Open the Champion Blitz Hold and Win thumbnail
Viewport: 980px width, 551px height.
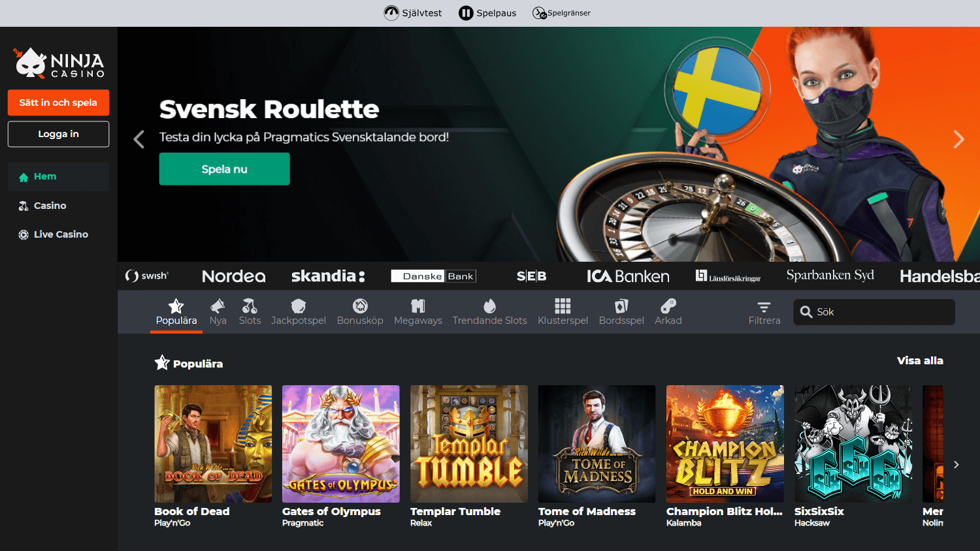click(x=725, y=444)
